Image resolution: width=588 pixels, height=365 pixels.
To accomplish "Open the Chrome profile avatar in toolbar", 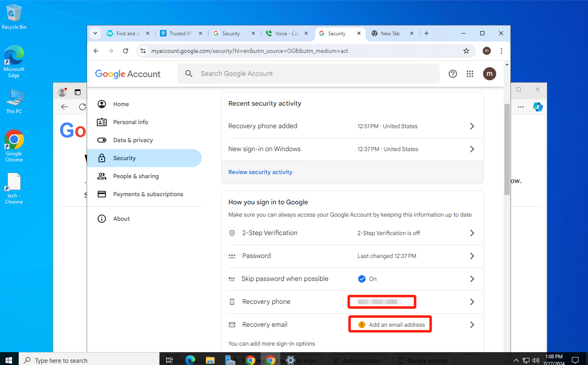I will pos(486,51).
